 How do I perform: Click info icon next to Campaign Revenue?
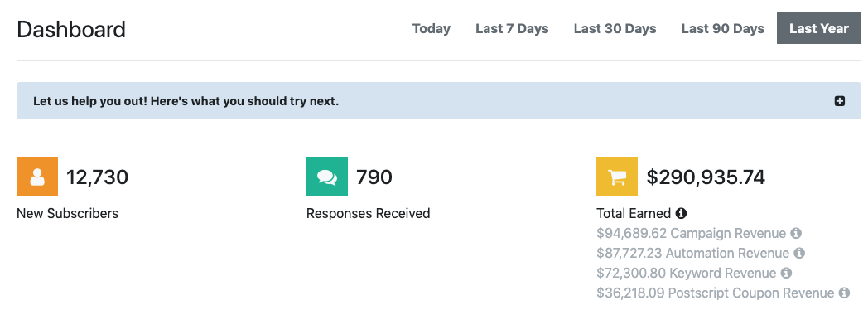(796, 233)
